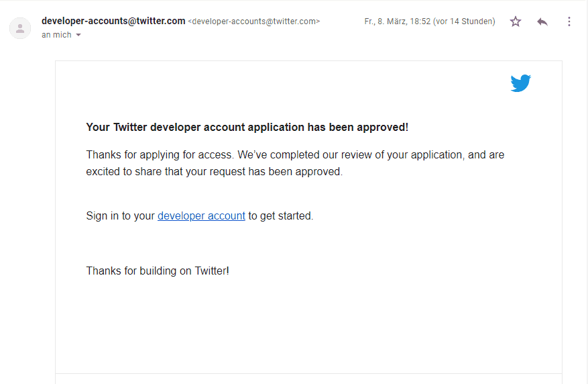
Task: Click the 'Thanks for building on Twitter!' text
Action: tap(158, 271)
